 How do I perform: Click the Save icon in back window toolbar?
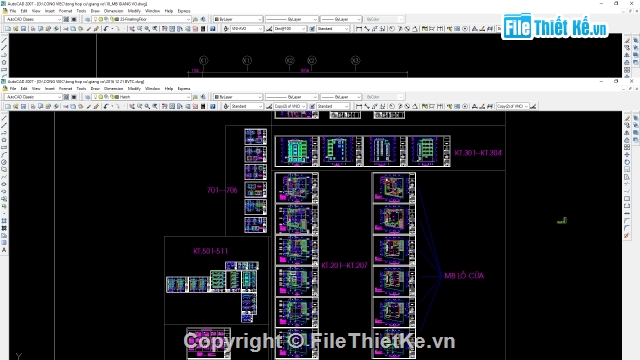[x=23, y=29]
